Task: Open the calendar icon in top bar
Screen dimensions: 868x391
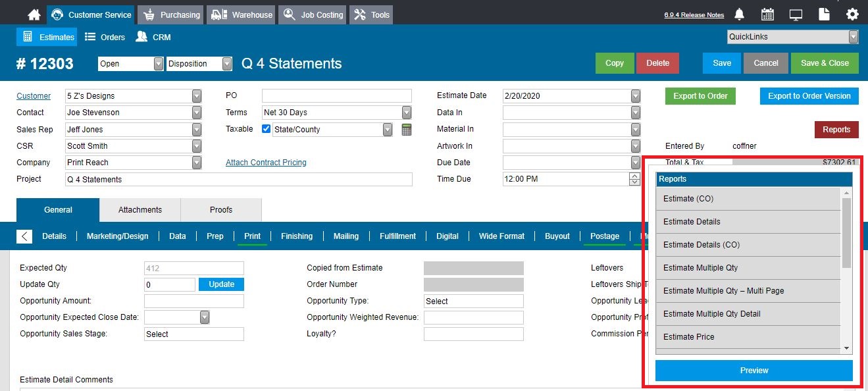Action: (x=767, y=14)
